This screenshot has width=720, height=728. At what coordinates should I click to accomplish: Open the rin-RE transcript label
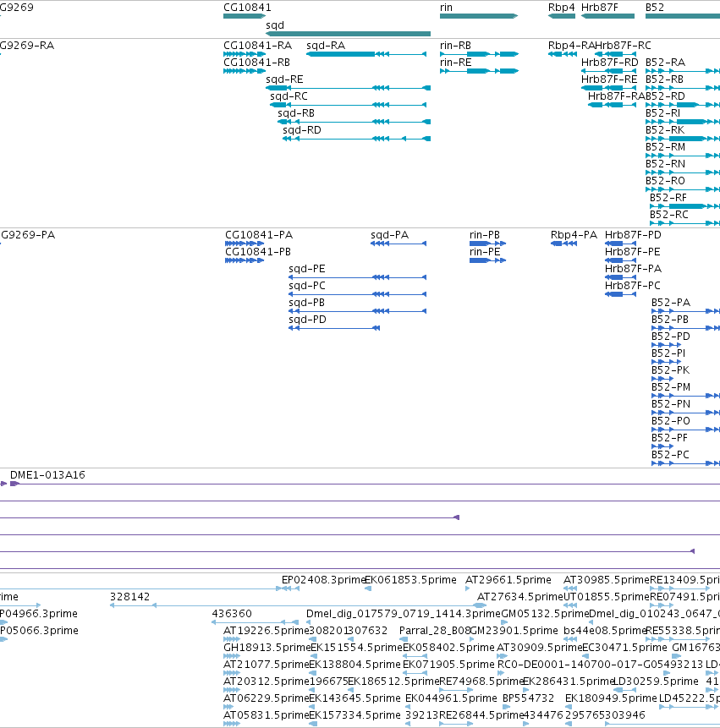click(x=455, y=63)
